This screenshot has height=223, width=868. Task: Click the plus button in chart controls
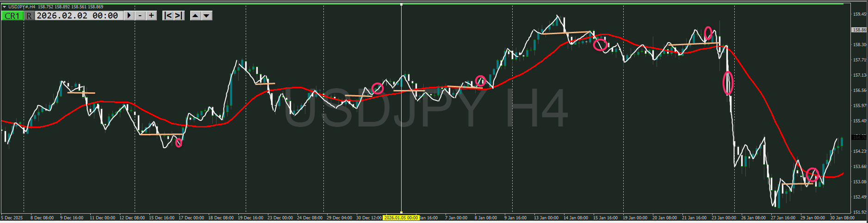(151, 16)
